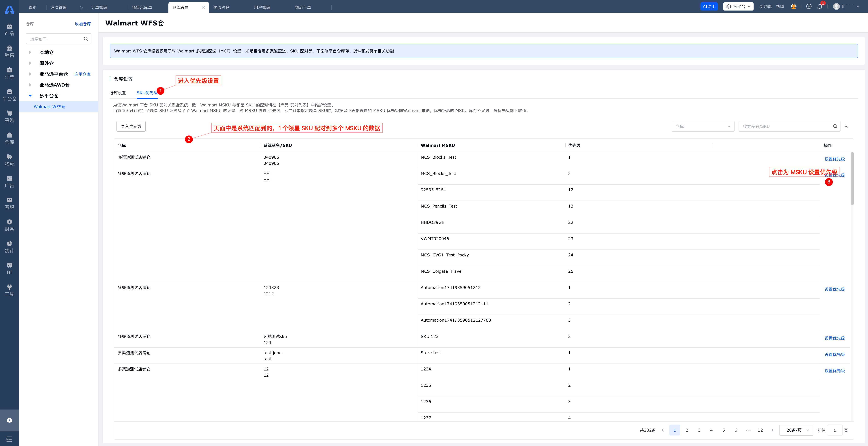Viewport: 868px width, 446px height.
Task: Click the export download icon beside search
Action: tap(846, 126)
